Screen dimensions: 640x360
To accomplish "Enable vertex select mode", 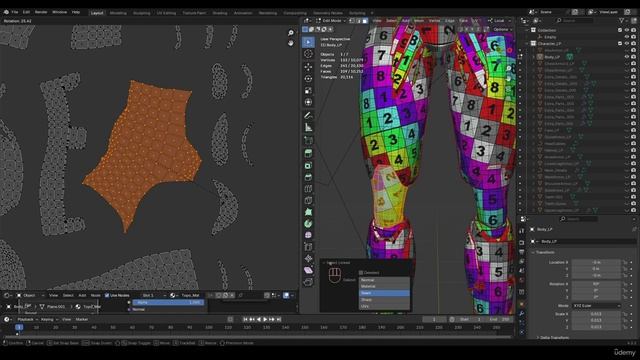I will coord(352,20).
